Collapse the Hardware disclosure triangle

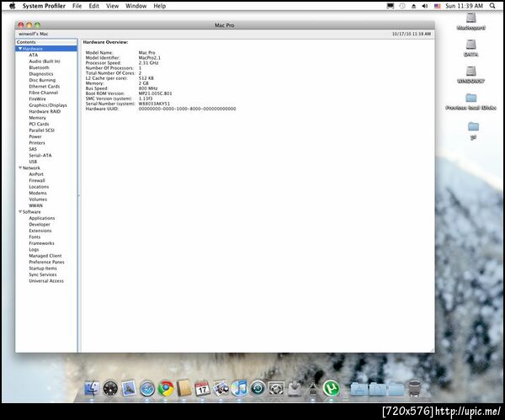pyautogui.click(x=20, y=49)
